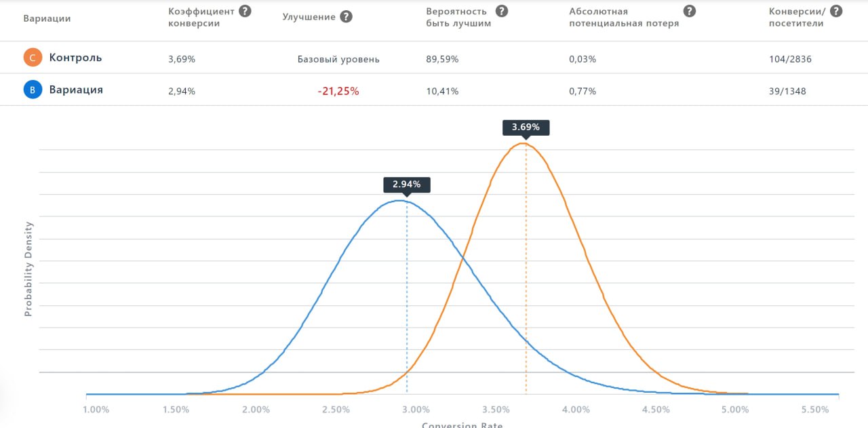Click the Базовый уровень cell
The height and width of the screenshot is (428, 868).
338,59
